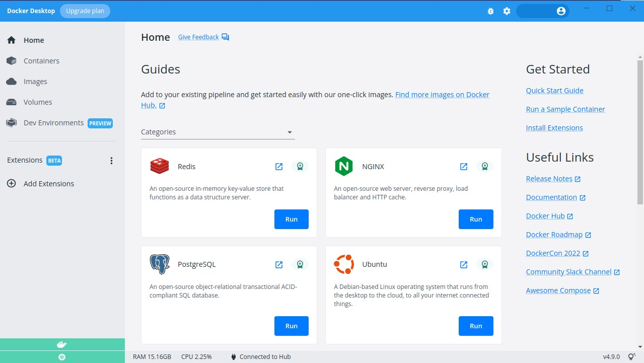This screenshot has width=644, height=363.
Task: Open Volumes in sidebar
Action: pyautogui.click(x=62, y=102)
